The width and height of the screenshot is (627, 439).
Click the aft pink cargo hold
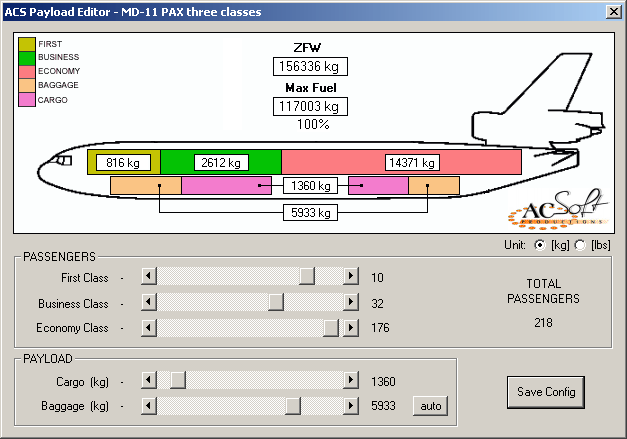[x=378, y=186]
